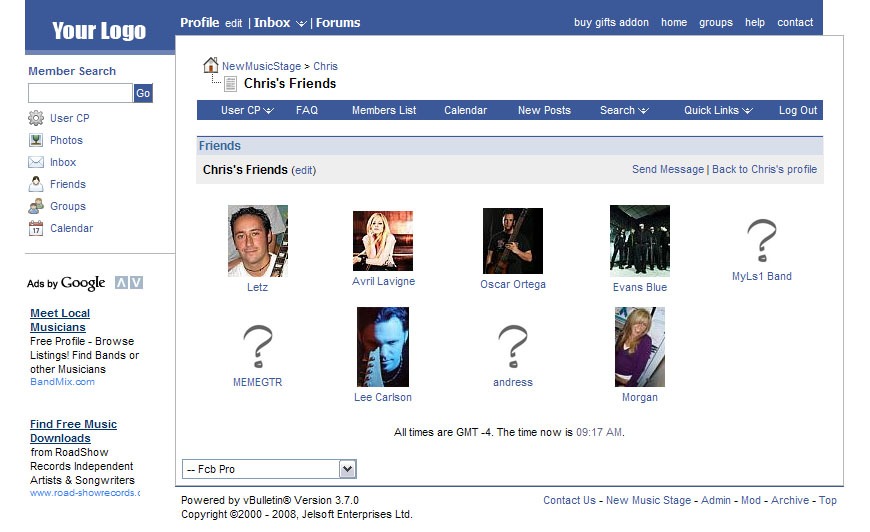Open Members List in the navbar
This screenshot has height=532, width=870.
pos(384,110)
